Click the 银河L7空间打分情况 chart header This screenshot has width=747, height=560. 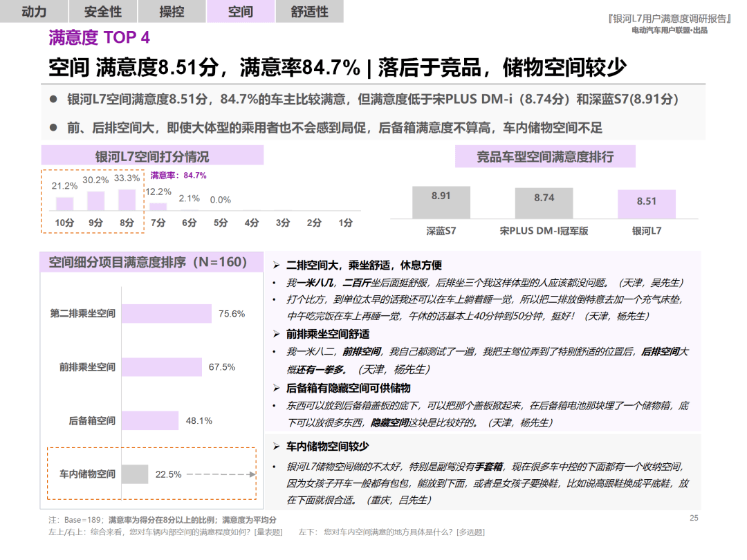click(x=152, y=156)
